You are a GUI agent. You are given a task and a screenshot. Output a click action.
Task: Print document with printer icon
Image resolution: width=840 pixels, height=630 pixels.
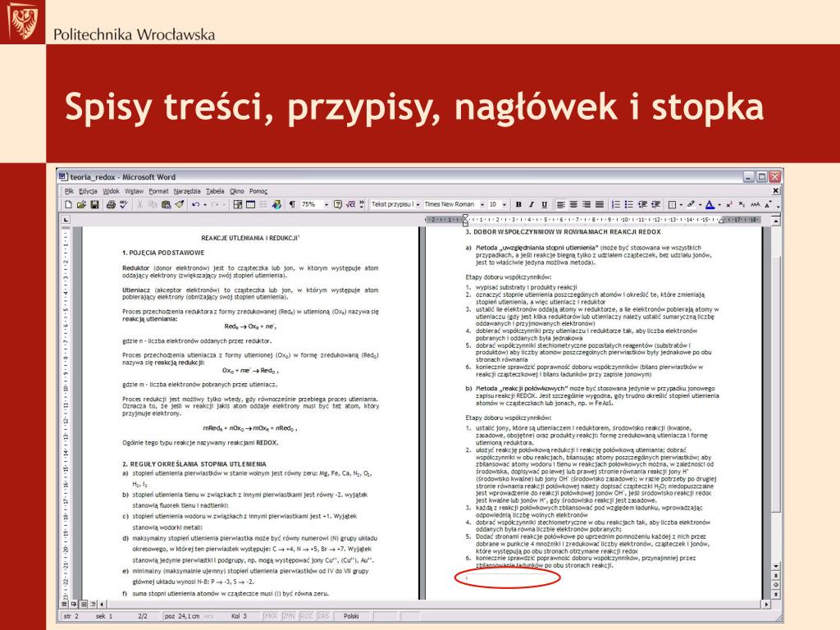click(x=111, y=204)
